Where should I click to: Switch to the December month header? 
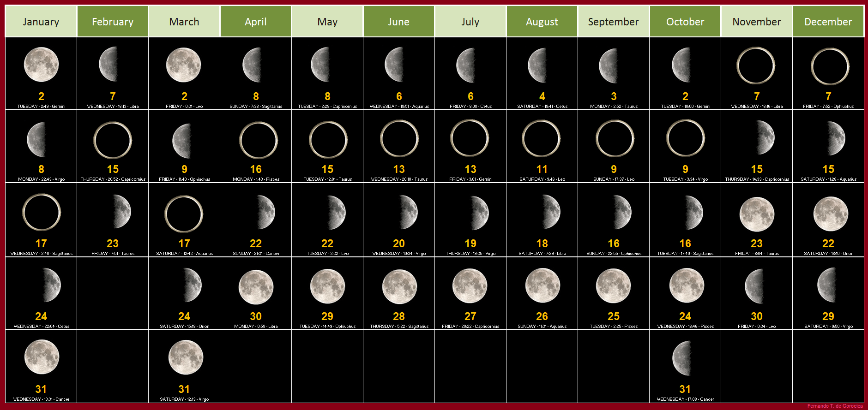click(828, 22)
